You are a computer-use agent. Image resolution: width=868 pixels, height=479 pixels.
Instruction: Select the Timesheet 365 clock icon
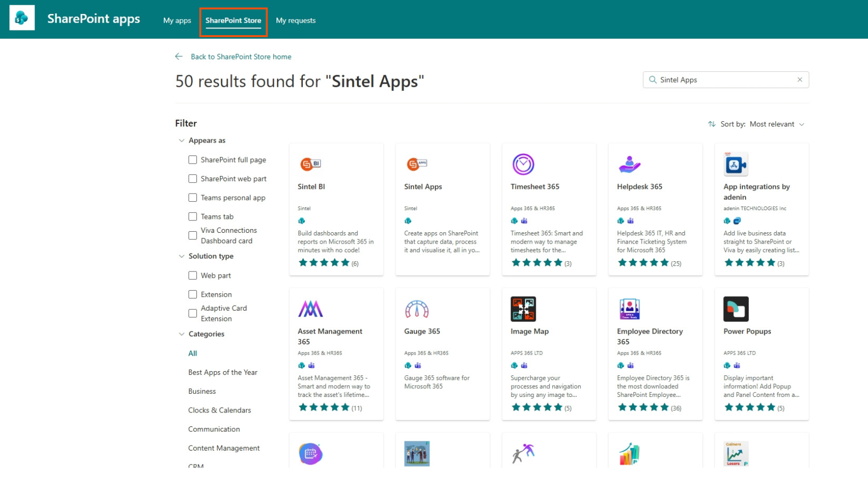(x=523, y=164)
